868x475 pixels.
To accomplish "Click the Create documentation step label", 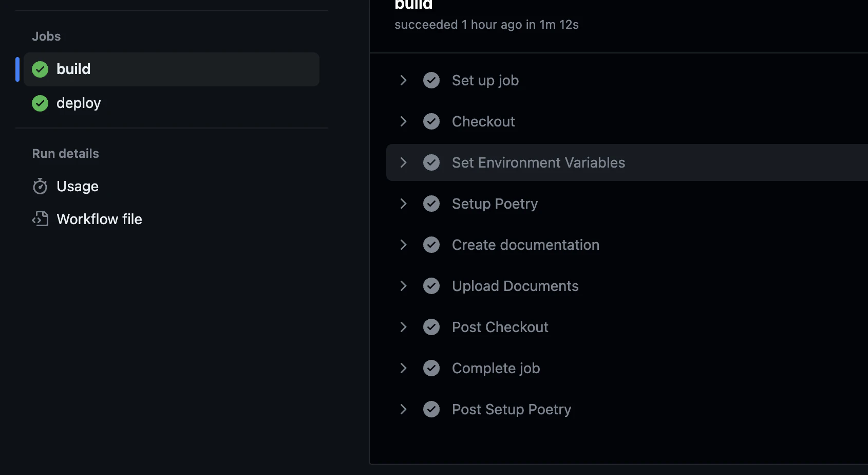I will pyautogui.click(x=525, y=245).
